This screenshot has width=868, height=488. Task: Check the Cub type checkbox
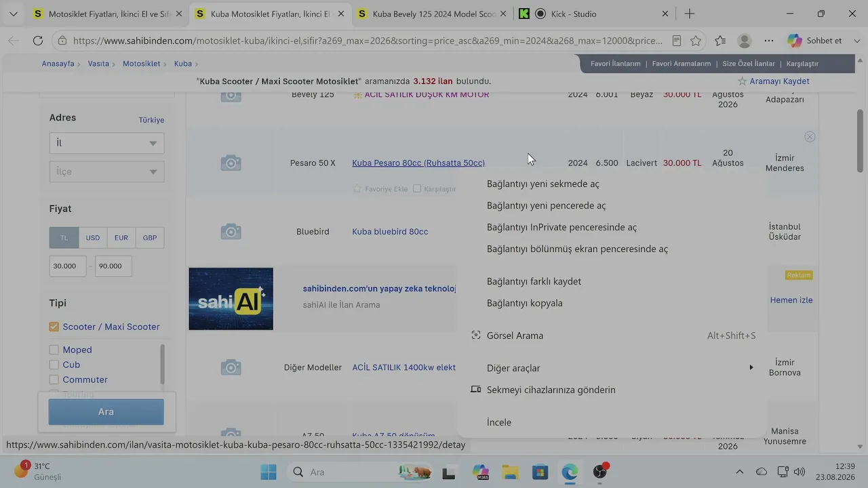click(x=54, y=365)
